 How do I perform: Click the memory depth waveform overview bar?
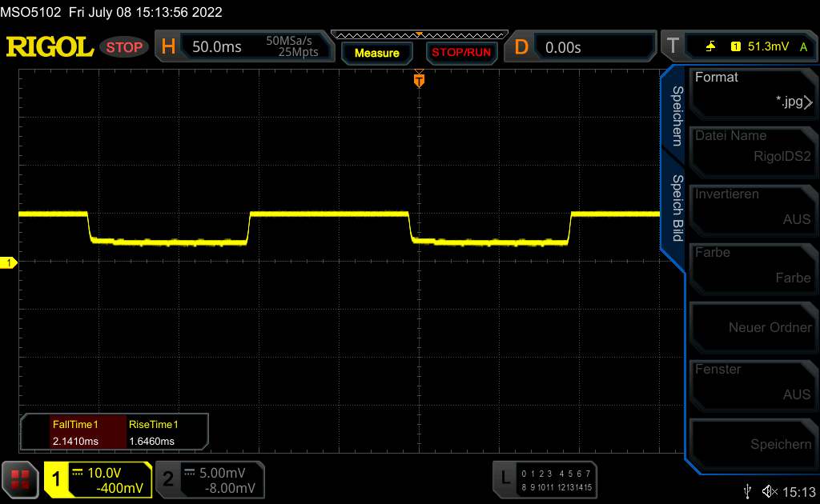point(420,35)
